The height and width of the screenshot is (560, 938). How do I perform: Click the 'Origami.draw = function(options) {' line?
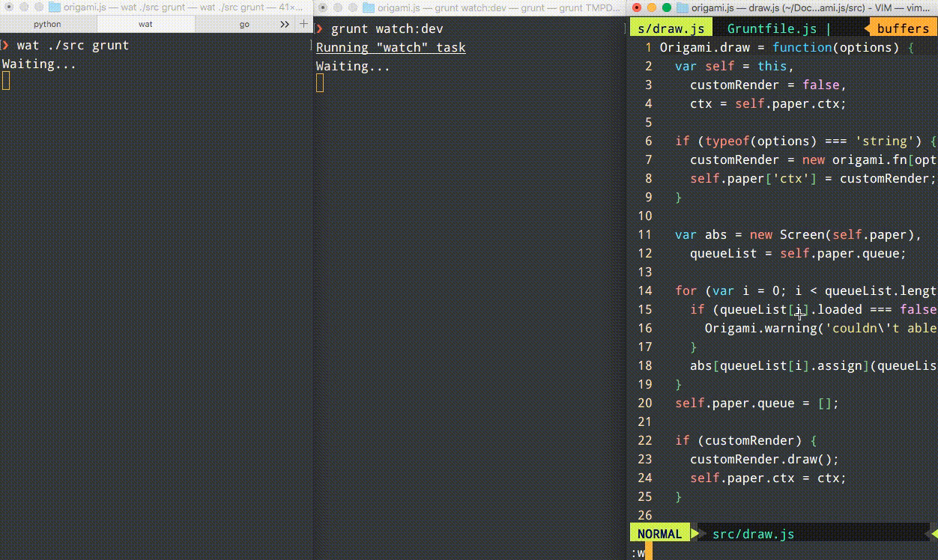(x=787, y=47)
